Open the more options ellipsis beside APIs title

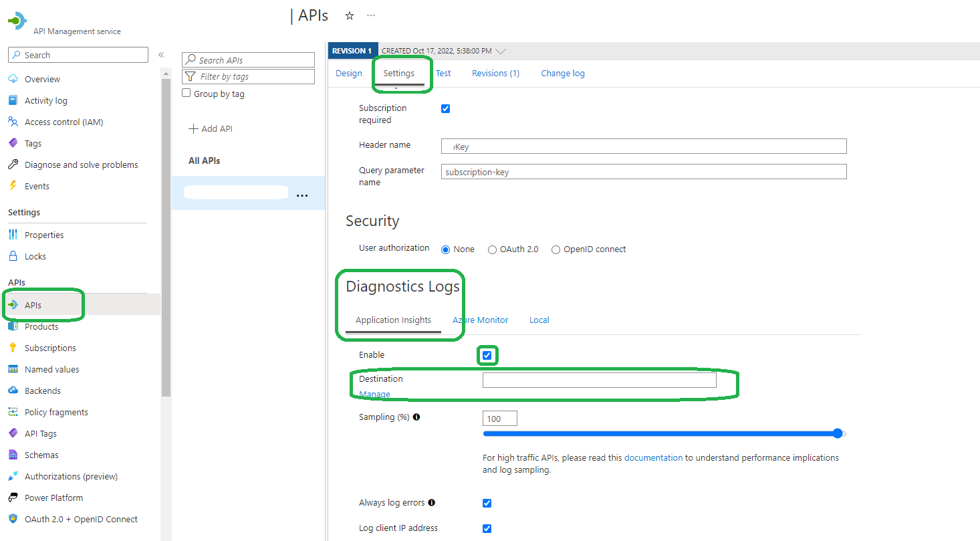click(371, 15)
